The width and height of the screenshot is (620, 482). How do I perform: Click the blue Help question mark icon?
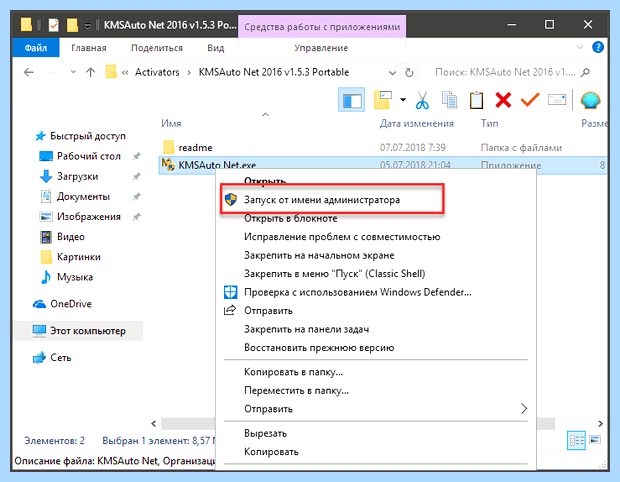pos(597,47)
